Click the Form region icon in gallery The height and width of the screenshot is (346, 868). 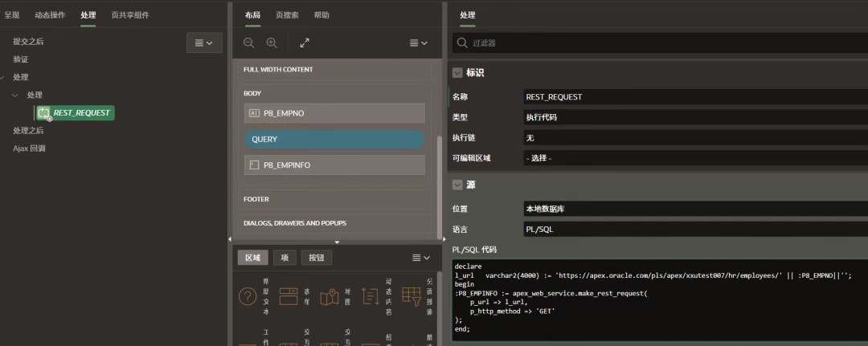point(289,297)
